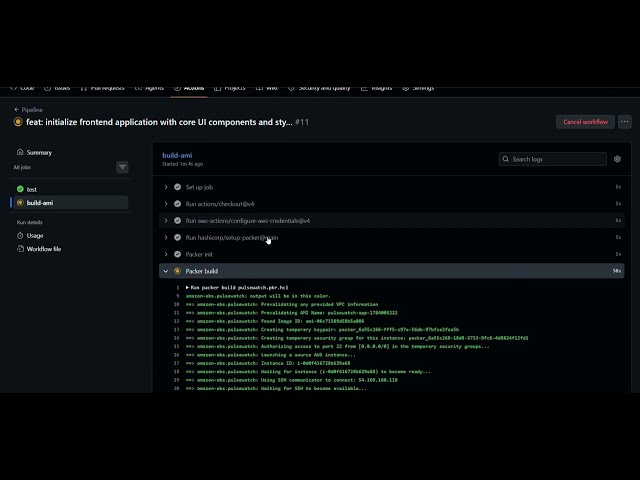Focus the Search logs field

coord(553,159)
